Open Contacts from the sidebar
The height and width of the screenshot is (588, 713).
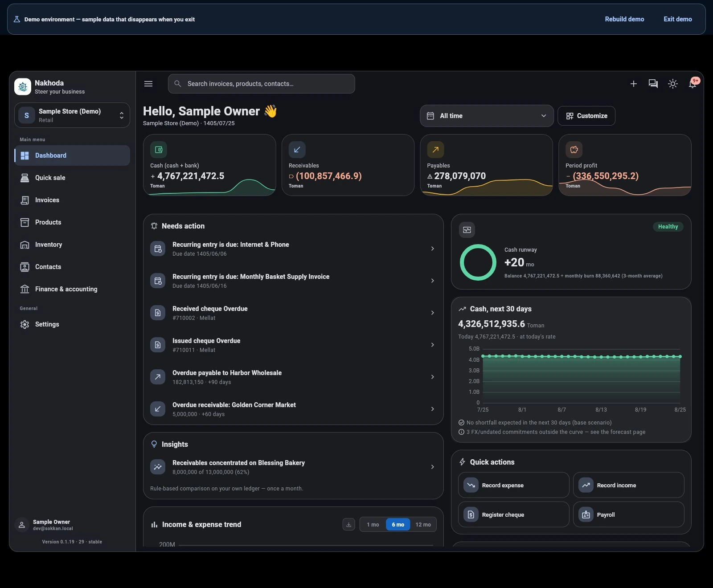coord(72,267)
